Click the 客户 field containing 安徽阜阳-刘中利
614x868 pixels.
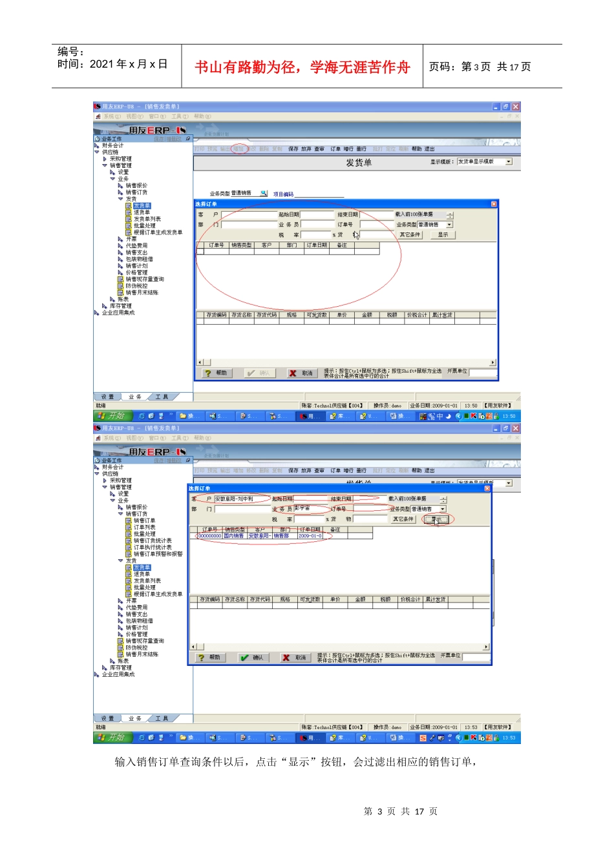[239, 499]
